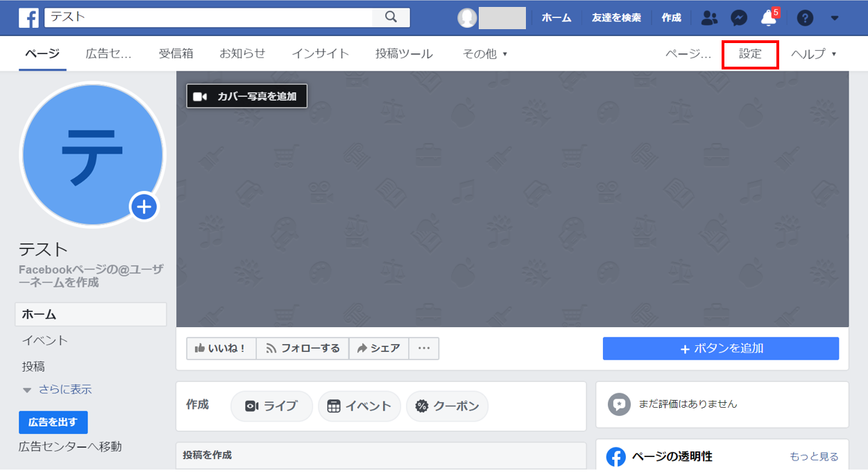Click the 広告を出す button
868x473 pixels.
coord(53,422)
